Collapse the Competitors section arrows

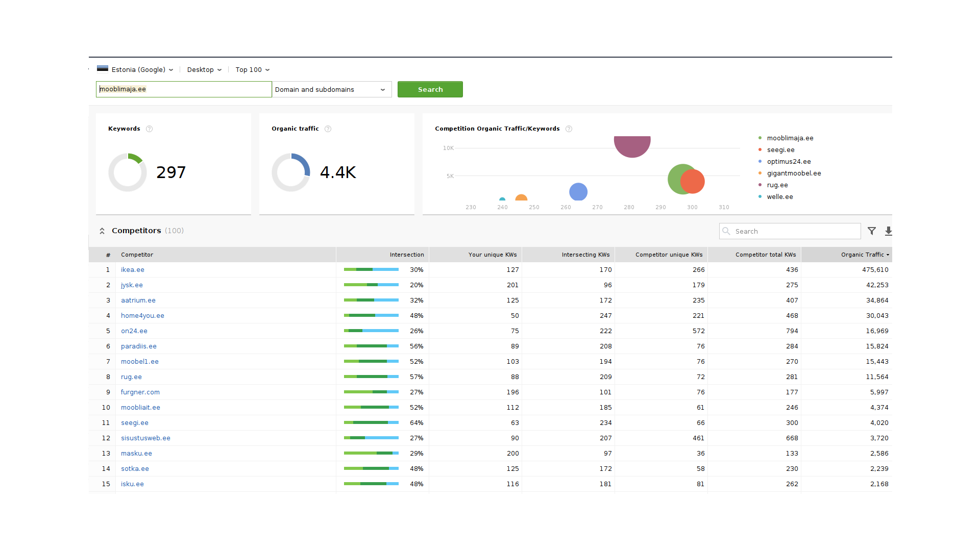click(x=102, y=231)
